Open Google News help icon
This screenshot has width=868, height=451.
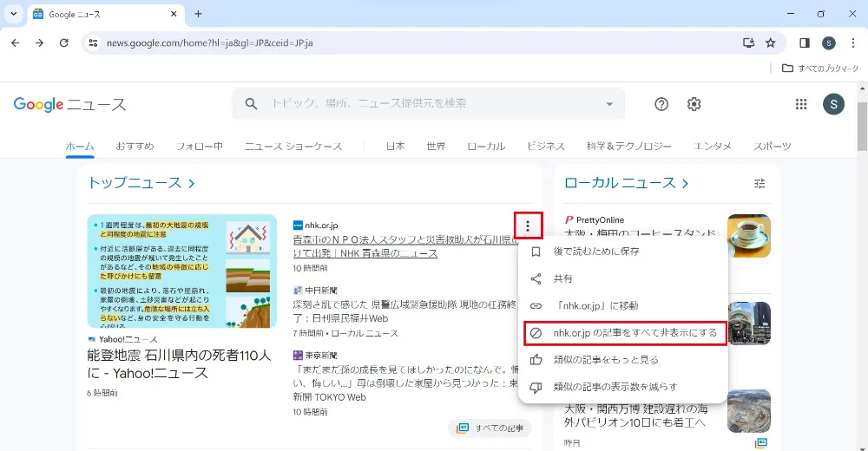click(x=661, y=104)
